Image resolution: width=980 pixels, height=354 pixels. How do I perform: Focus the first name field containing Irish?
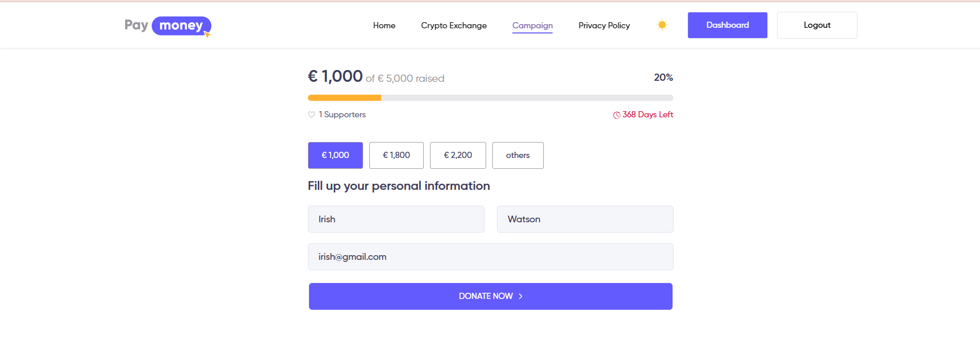click(396, 219)
